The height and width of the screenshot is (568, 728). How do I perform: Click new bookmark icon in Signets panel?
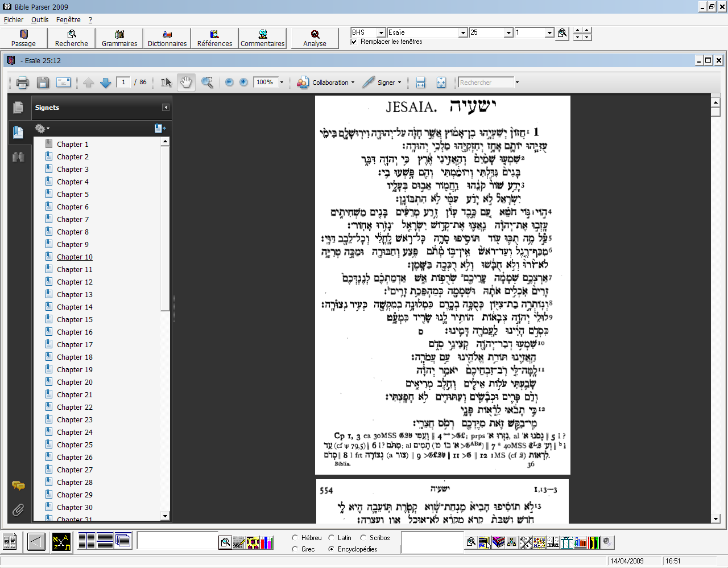(160, 129)
